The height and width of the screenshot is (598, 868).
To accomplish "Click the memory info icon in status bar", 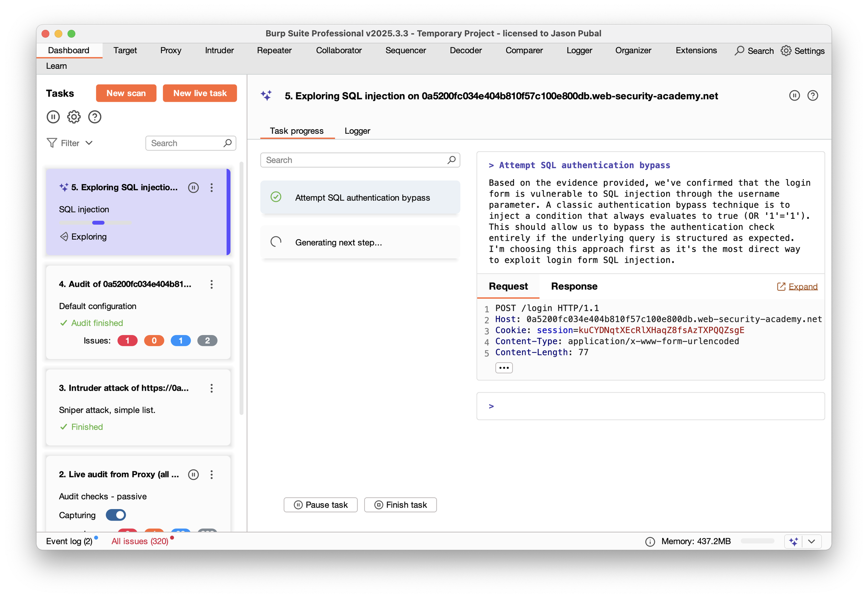I will coord(650,542).
